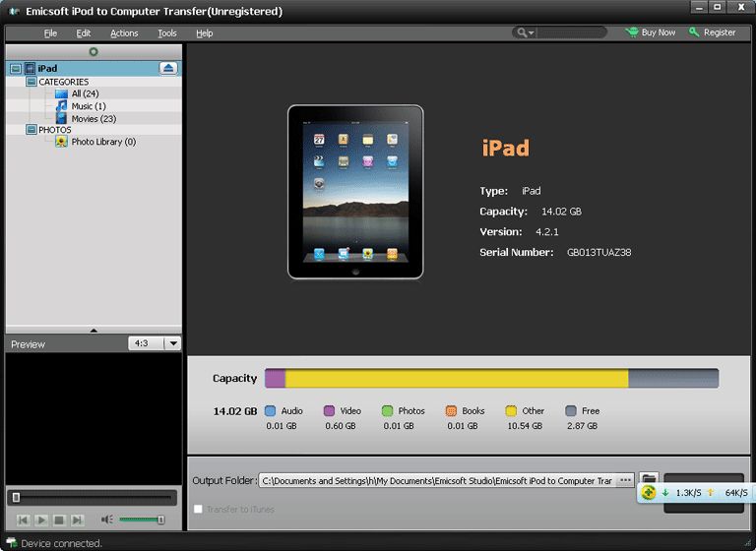Collapse the preview panel with up arrow
Screen dimensions: 756x551
(94, 331)
